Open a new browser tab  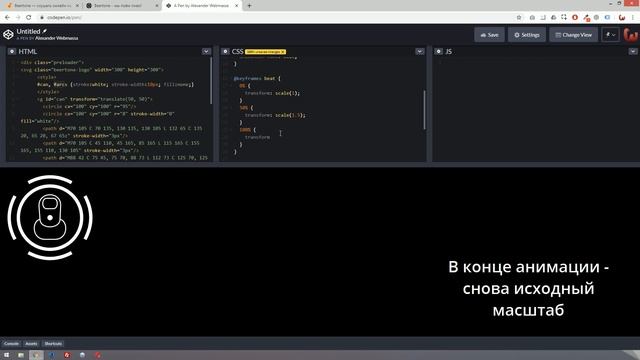pos(249,6)
